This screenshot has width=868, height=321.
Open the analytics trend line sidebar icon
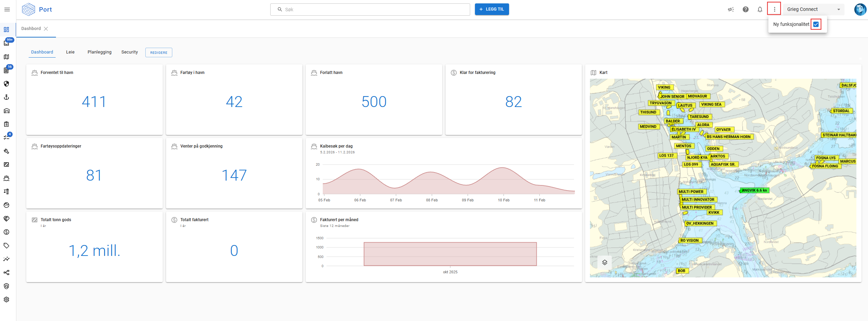point(6,259)
